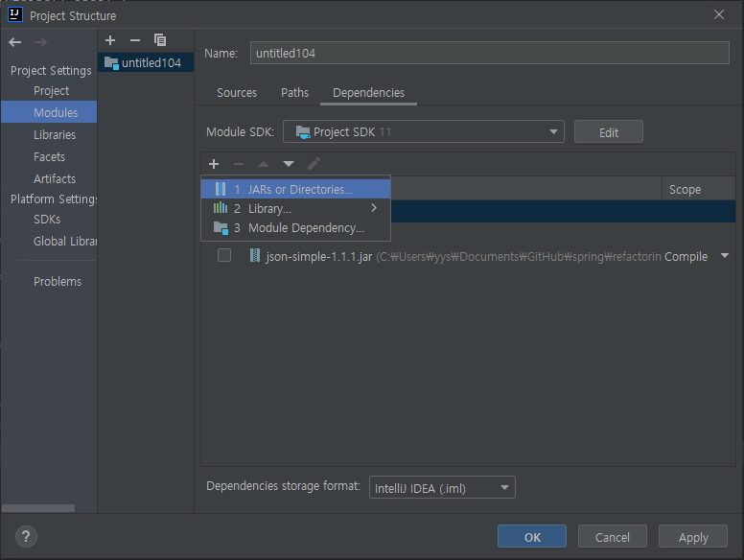Screen dimensions: 744x560
Task: Remove selected module with minus icon
Action: pyautogui.click(x=135, y=40)
